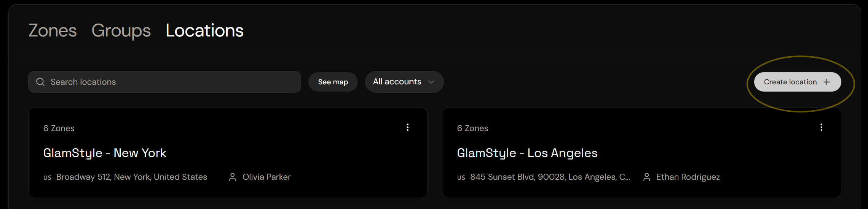Click the Create location button
The image size is (868, 209).
[798, 82]
